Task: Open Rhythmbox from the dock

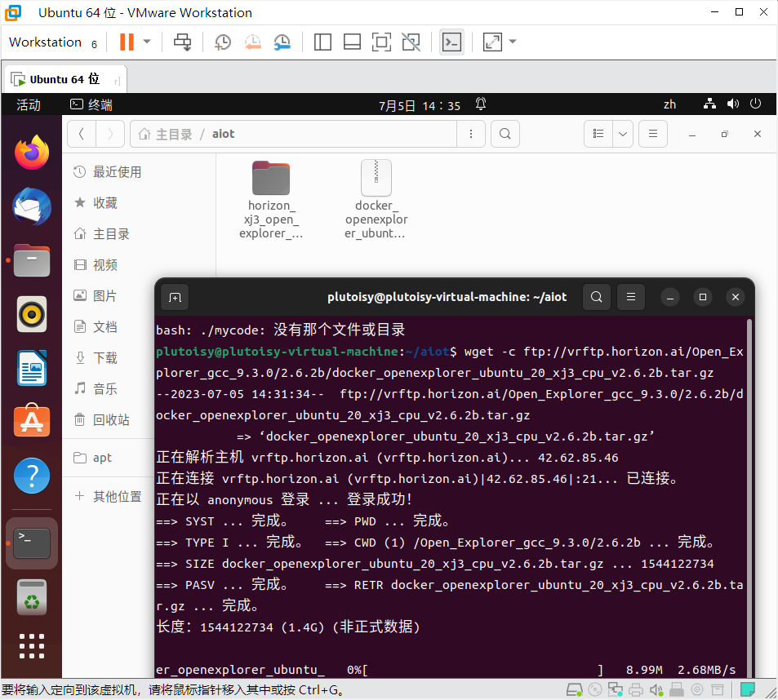Action: [x=32, y=314]
